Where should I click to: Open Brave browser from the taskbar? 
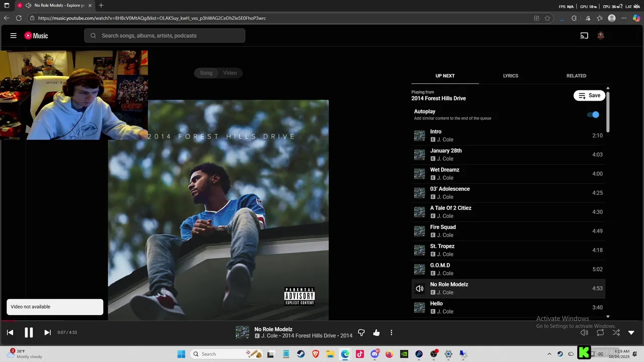[315, 354]
